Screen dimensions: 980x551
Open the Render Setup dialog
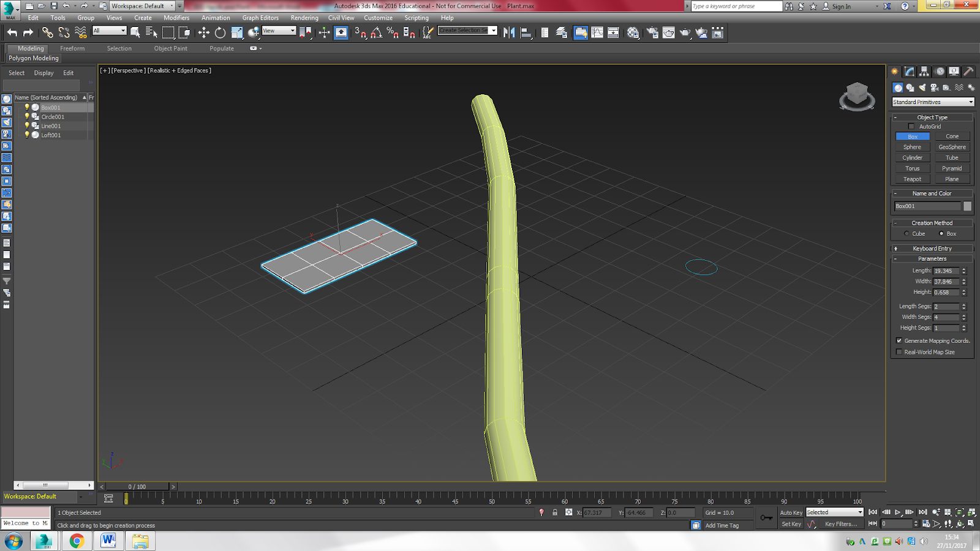pos(652,32)
